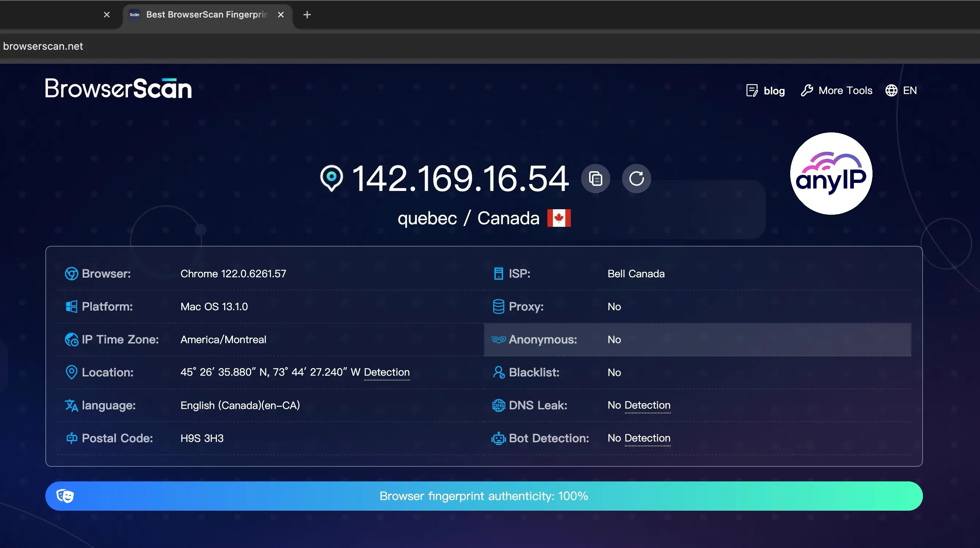Open a new browser tab with the plus button
The height and width of the screenshot is (548, 980).
pos(307,15)
